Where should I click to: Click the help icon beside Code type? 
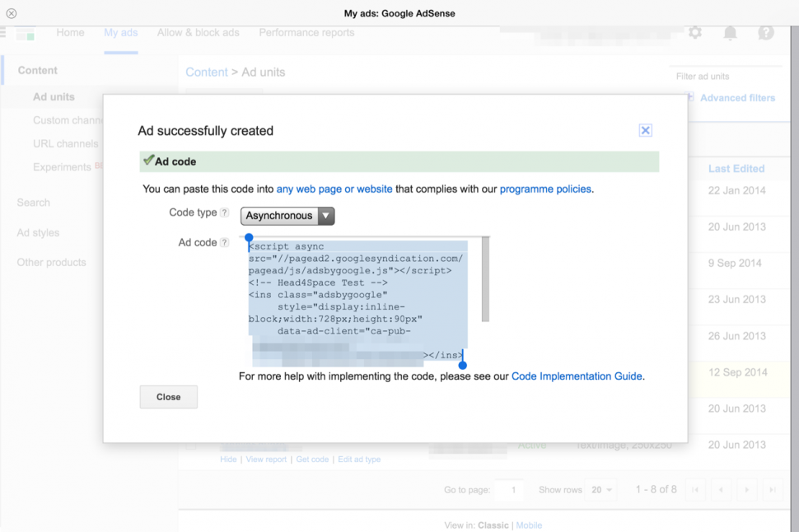tap(225, 213)
